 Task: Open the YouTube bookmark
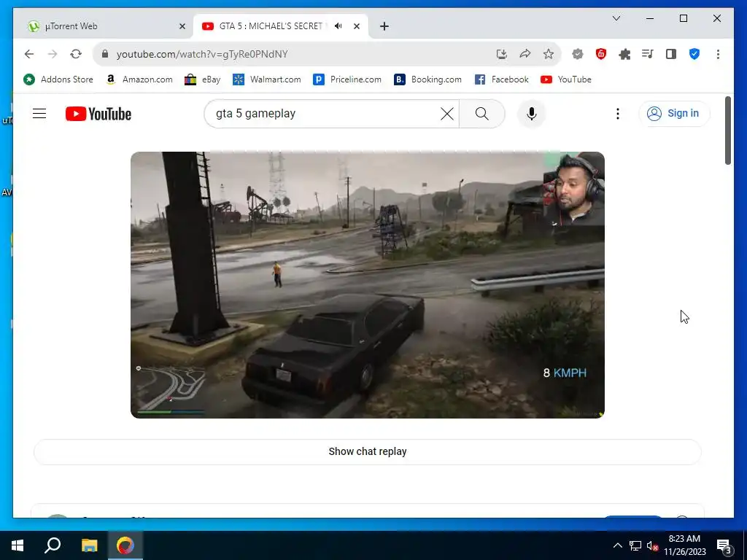pyautogui.click(x=566, y=79)
